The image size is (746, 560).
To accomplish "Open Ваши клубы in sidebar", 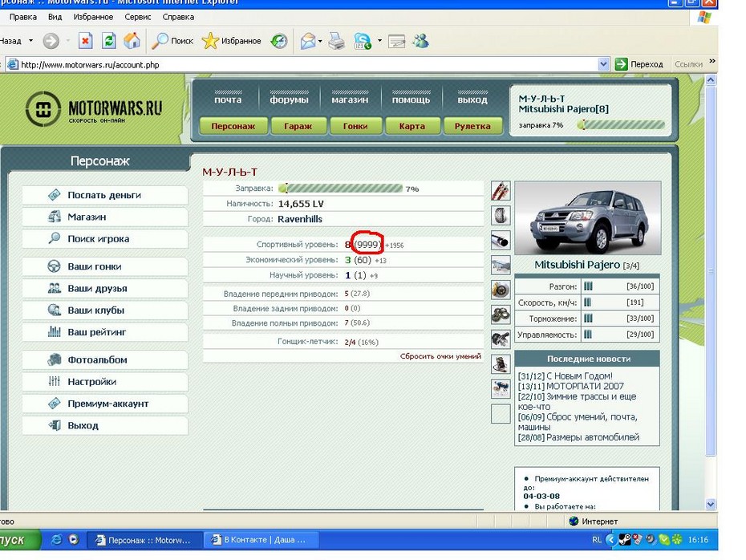I will [104, 310].
